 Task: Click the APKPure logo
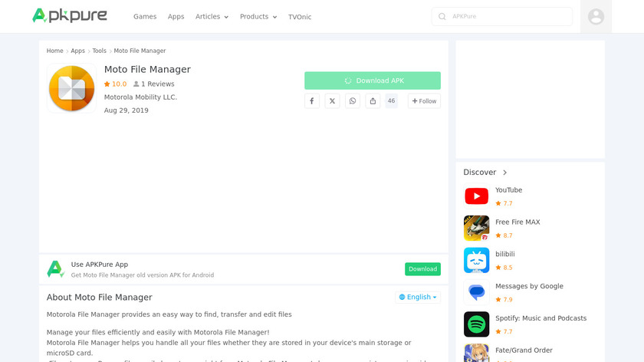click(70, 15)
